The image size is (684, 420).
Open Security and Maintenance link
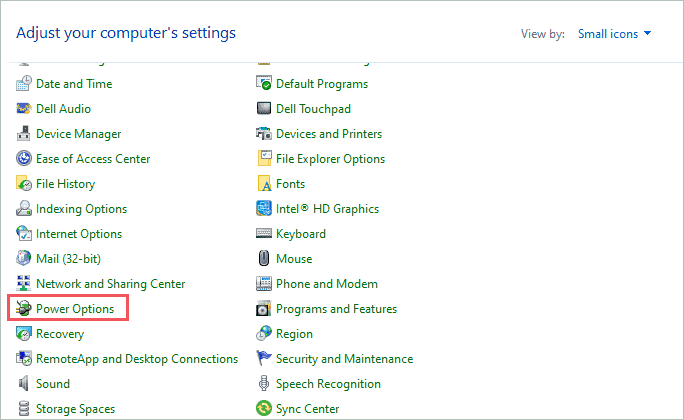coord(344,359)
